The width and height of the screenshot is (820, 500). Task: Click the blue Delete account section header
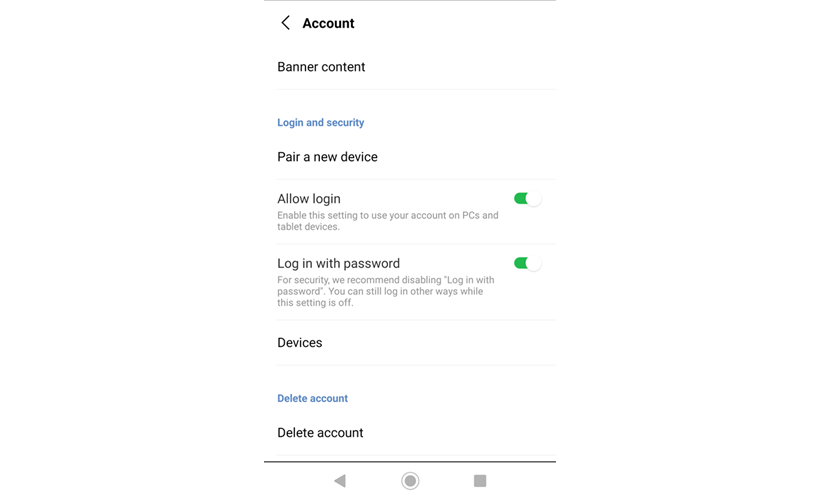tap(312, 398)
